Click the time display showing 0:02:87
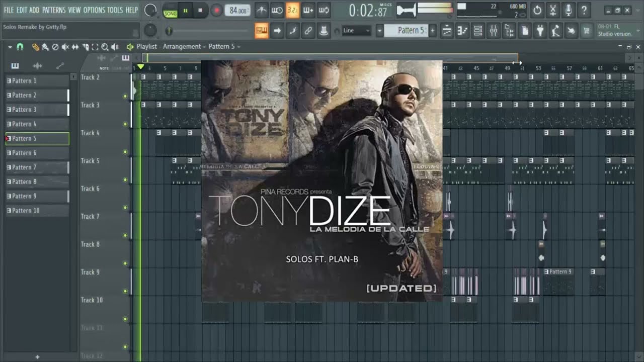The height and width of the screenshot is (362, 644). (368, 11)
